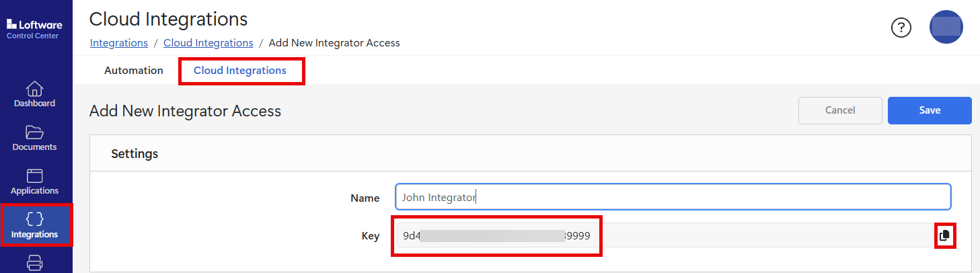980x273 pixels.
Task: Focus the Name input field
Action: (673, 198)
